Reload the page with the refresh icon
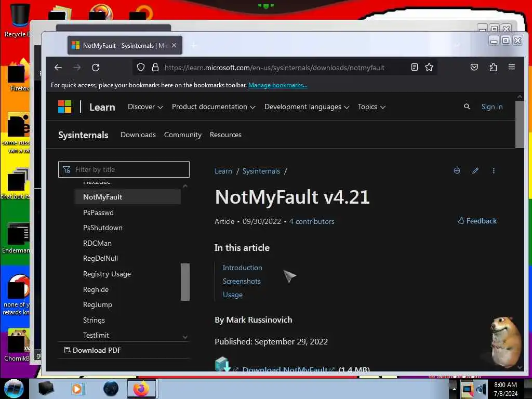Screen dimensions: 532x399 pyautogui.click(x=96, y=68)
